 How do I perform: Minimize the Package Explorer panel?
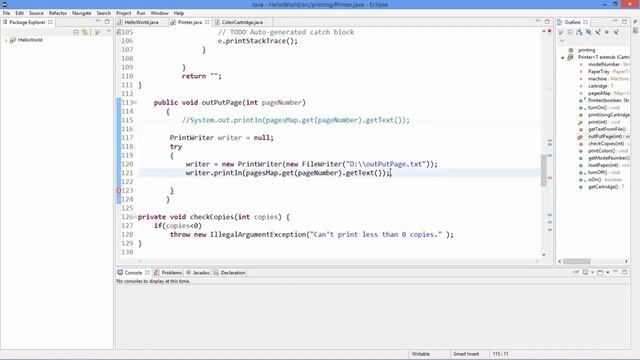point(98,22)
